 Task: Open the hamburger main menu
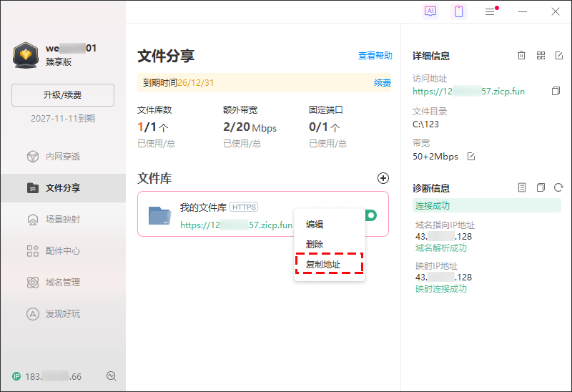tap(490, 11)
